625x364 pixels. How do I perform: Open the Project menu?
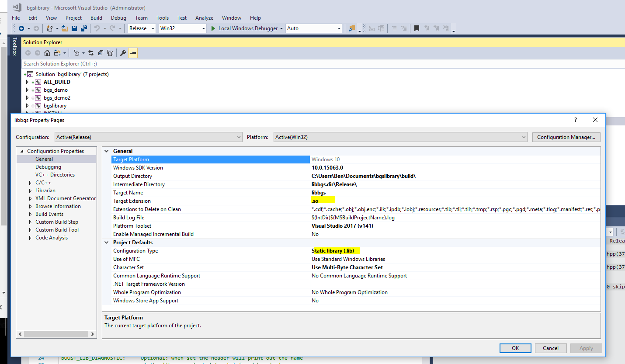click(73, 18)
